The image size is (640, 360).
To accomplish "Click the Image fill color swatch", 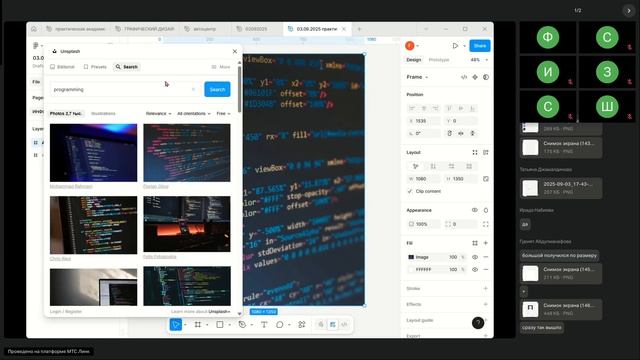I will pyautogui.click(x=411, y=257).
